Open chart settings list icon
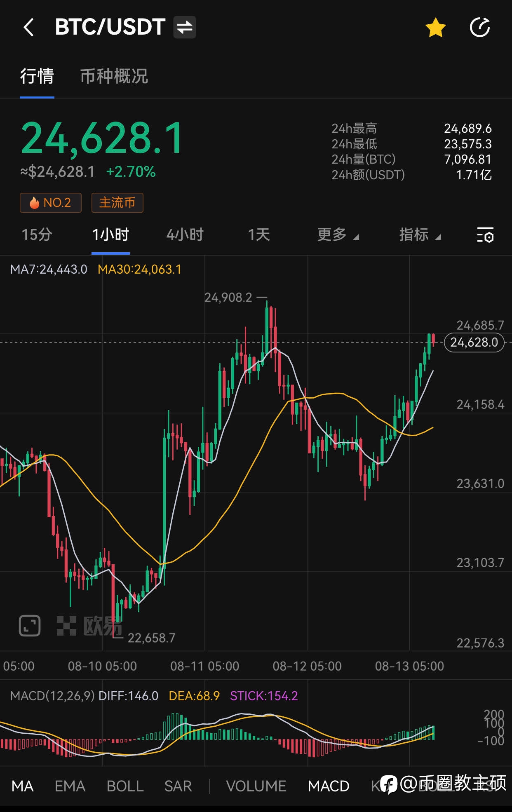512x812 pixels. coord(485,235)
